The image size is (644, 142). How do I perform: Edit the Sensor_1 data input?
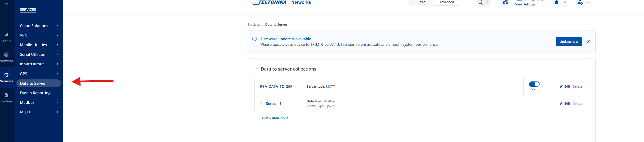point(565,104)
